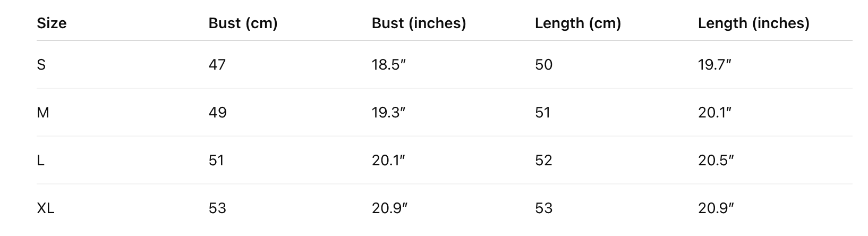
Task: Click the M size row label
Action: coord(43,113)
